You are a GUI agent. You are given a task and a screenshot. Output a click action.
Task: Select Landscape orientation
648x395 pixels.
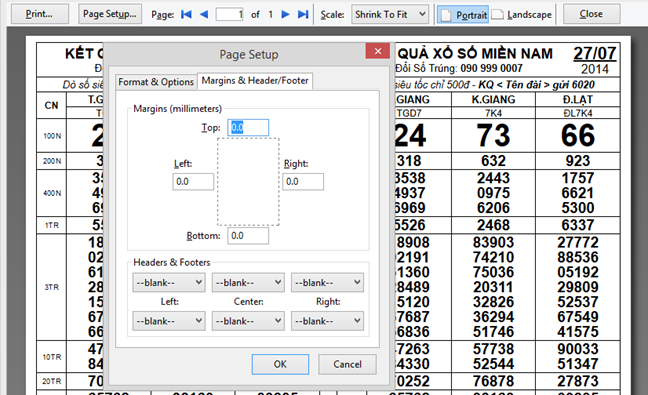coord(522,14)
